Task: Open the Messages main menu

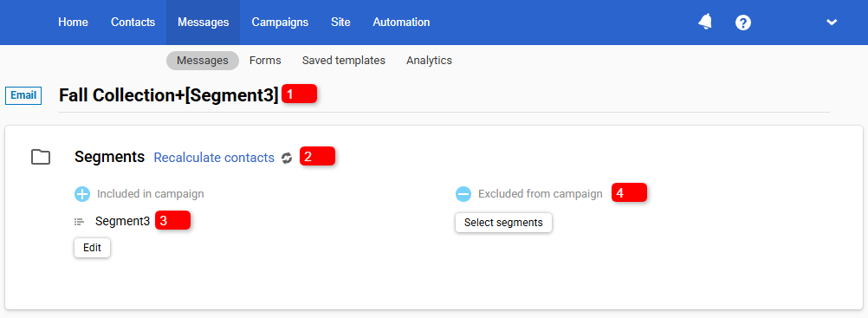Action: coord(204,23)
